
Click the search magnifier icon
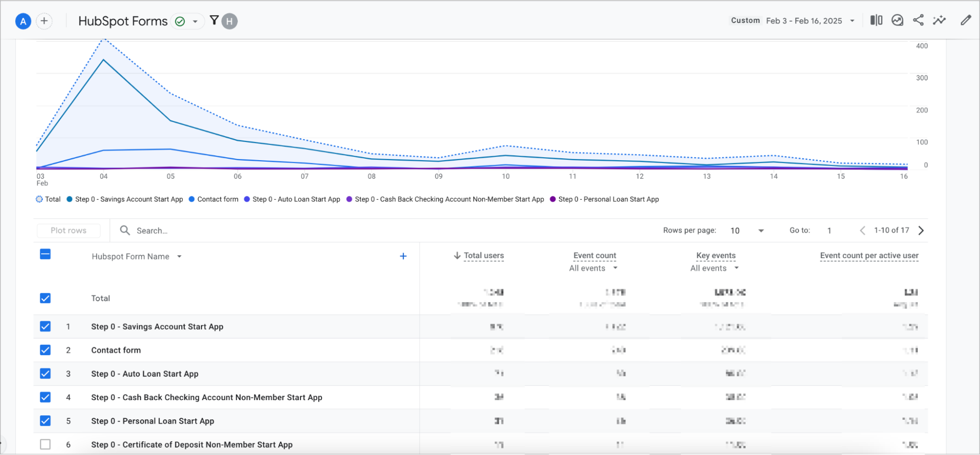pyautogui.click(x=125, y=230)
